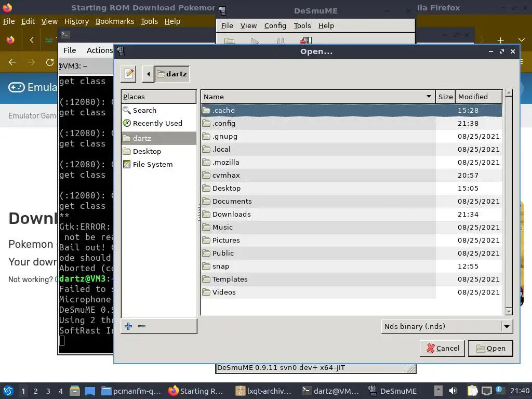Open the Firefox list-all-tabs chevron

(522, 41)
